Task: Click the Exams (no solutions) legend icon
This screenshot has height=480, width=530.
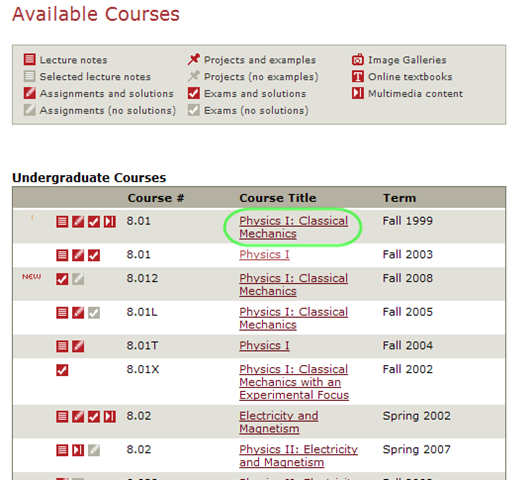Action: (194, 110)
